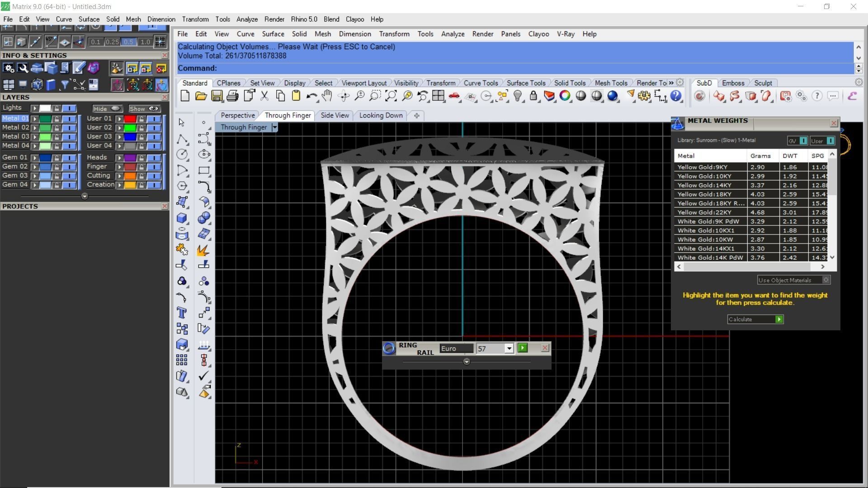Click the Zoom Extents icon
This screenshot has width=868, height=488.
[391, 96]
